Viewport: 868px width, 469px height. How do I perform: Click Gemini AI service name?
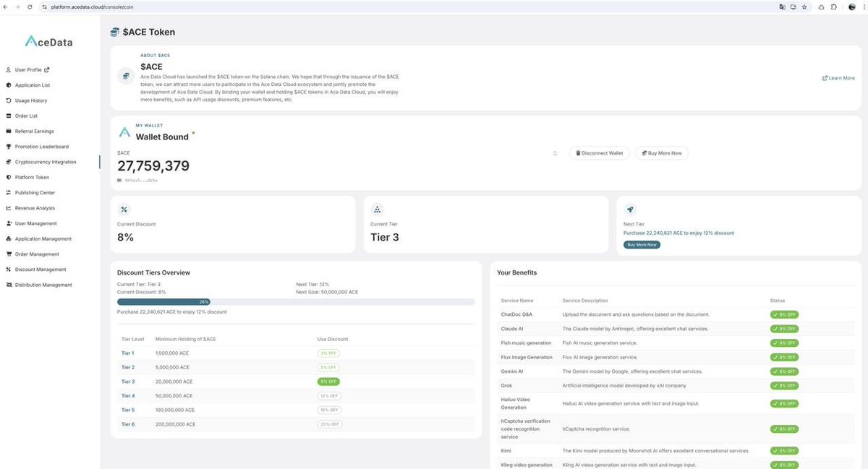513,371
